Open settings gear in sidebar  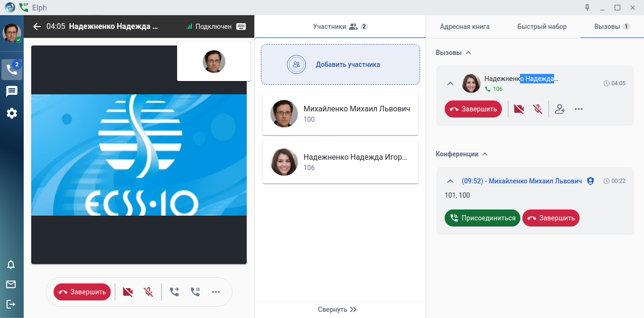click(12, 113)
